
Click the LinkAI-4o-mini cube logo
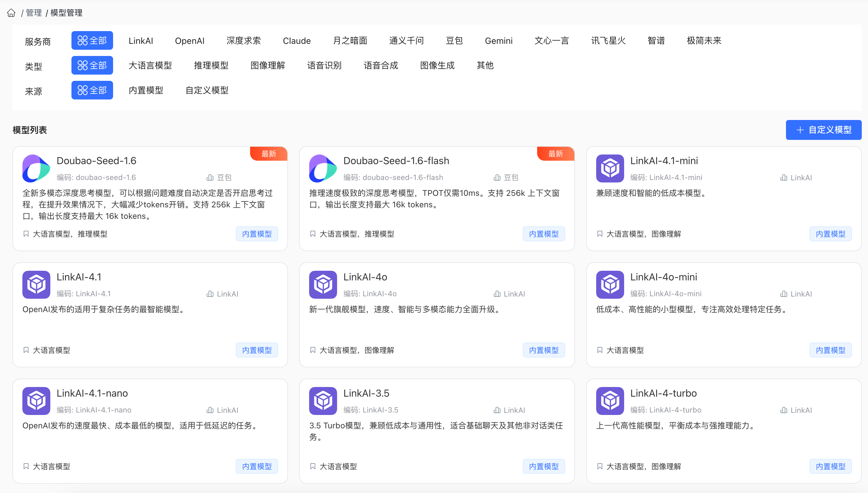pyautogui.click(x=610, y=284)
